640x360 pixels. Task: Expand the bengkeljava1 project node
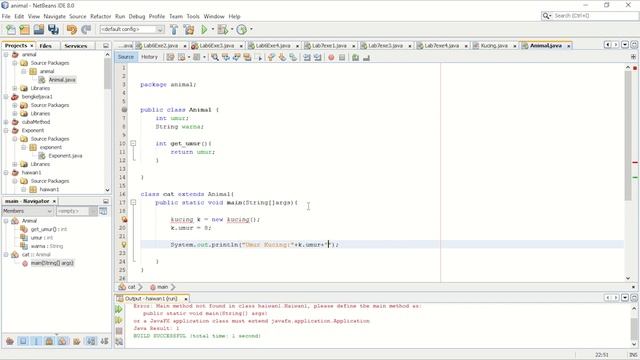[x=6, y=97]
